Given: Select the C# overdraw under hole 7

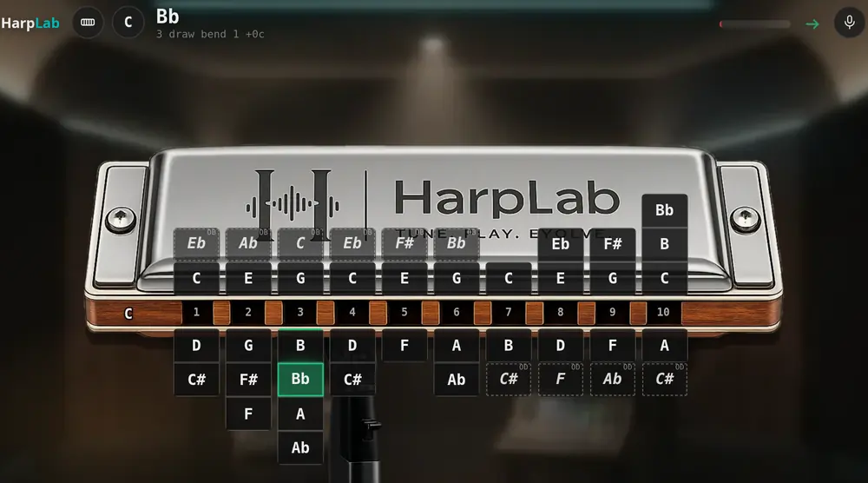Looking at the screenshot, I should pos(508,380).
